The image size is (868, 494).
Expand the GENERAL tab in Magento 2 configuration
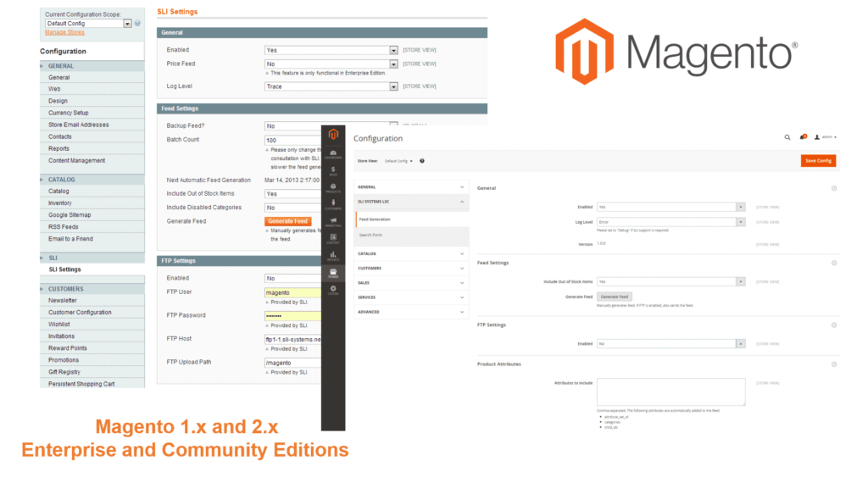[411, 187]
